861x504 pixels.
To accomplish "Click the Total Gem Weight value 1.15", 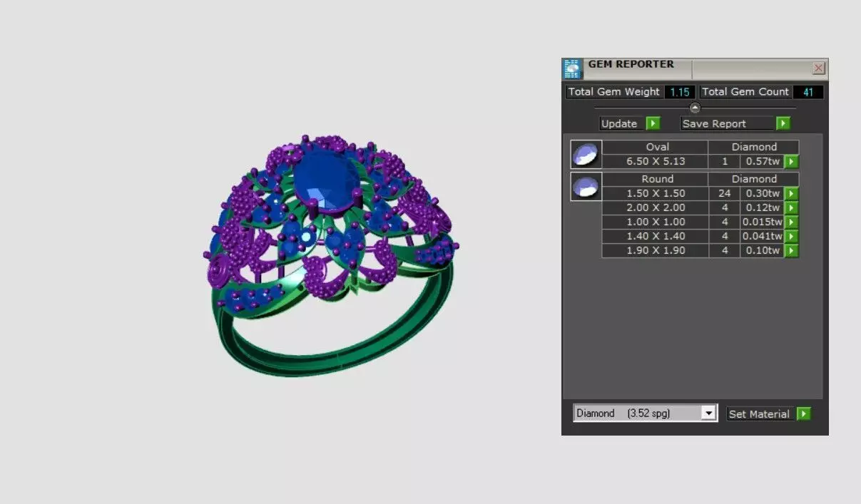I will [x=680, y=92].
